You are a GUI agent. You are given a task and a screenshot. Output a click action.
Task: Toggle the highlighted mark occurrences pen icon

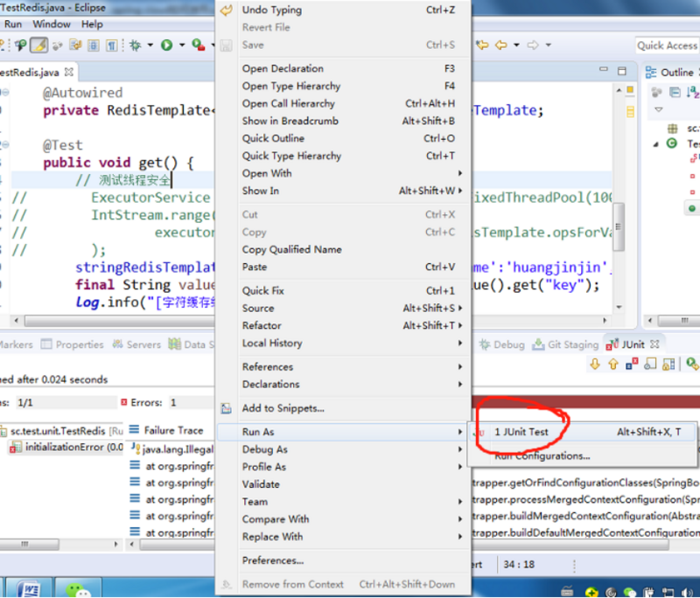click(39, 45)
